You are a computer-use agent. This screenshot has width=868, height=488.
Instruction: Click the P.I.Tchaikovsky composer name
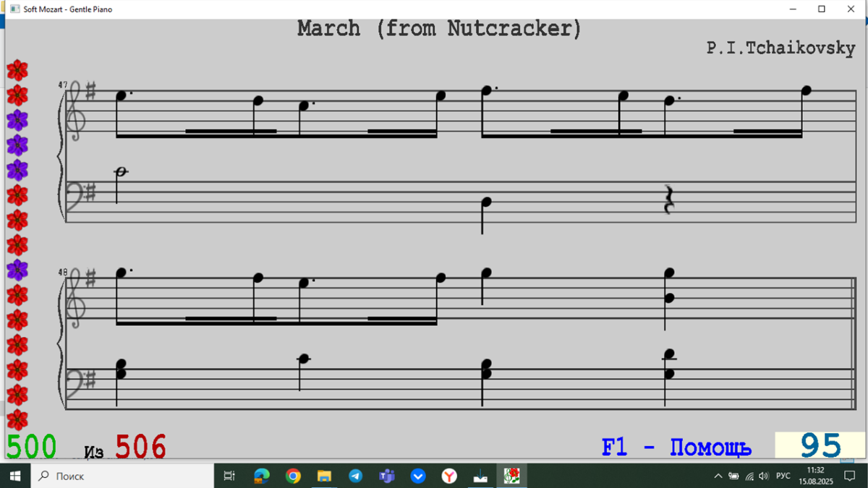(781, 48)
